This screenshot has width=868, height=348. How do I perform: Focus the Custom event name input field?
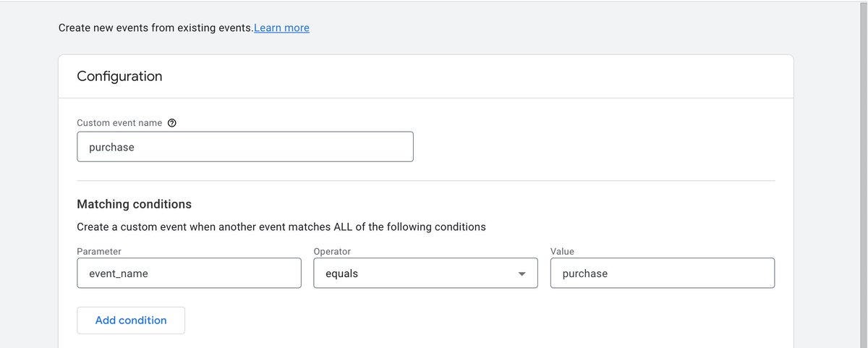click(245, 147)
